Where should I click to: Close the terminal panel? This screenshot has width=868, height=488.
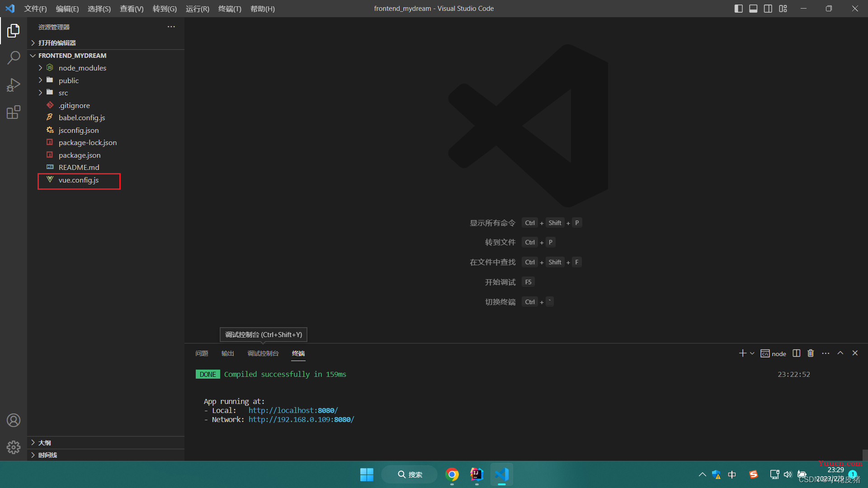tap(855, 353)
